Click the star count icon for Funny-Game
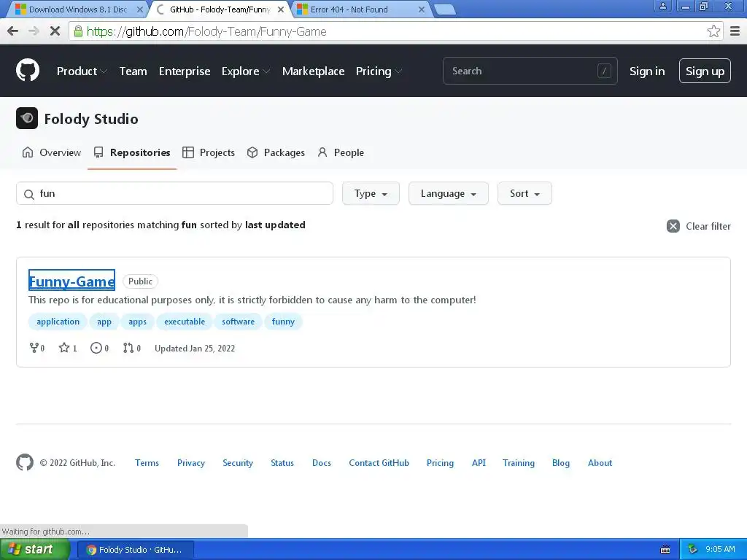Image resolution: width=747 pixels, height=560 pixels. 64,348
